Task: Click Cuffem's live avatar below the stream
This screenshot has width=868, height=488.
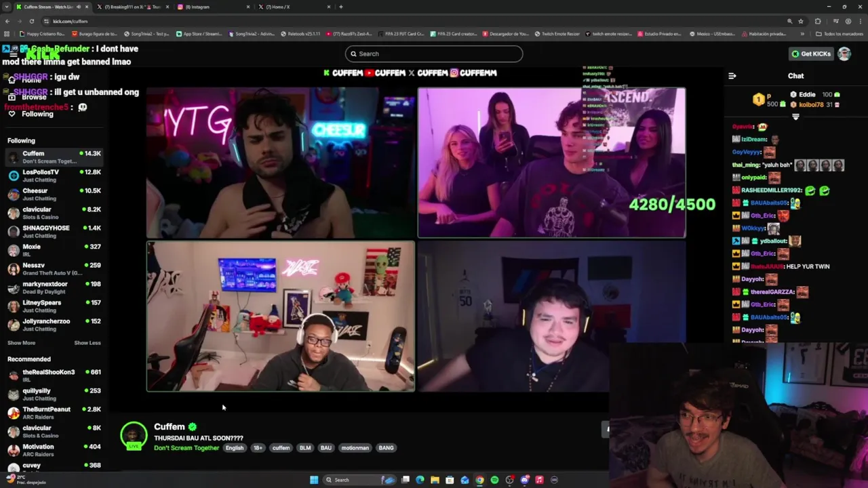Action: [134, 436]
